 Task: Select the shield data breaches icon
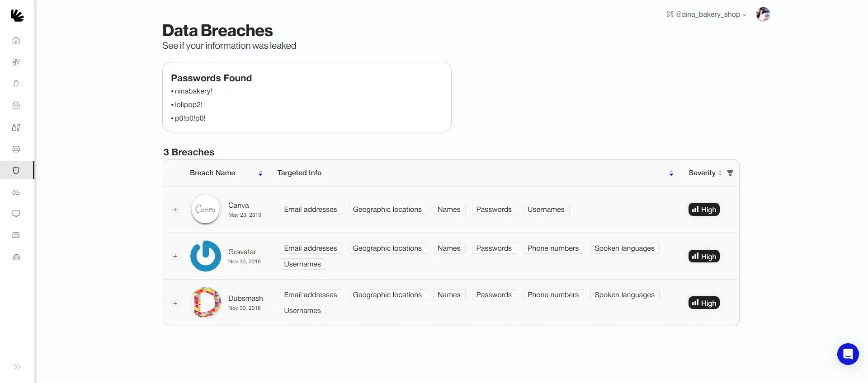pos(16,170)
